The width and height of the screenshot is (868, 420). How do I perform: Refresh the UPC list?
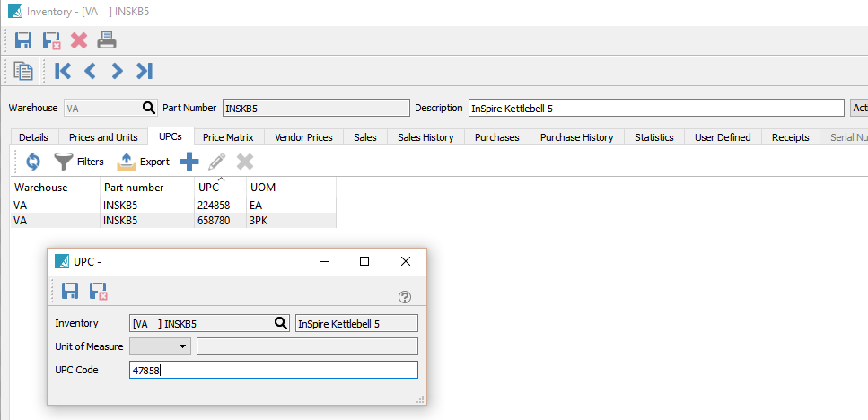[33, 162]
